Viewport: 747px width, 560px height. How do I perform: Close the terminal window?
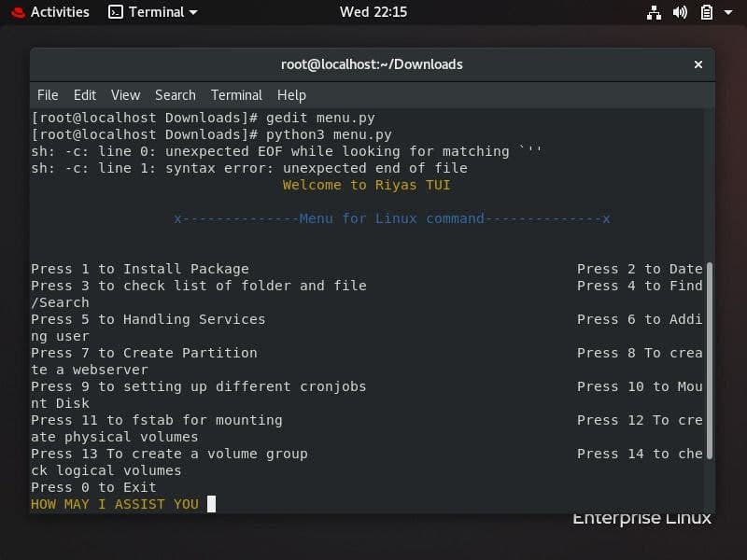click(698, 64)
